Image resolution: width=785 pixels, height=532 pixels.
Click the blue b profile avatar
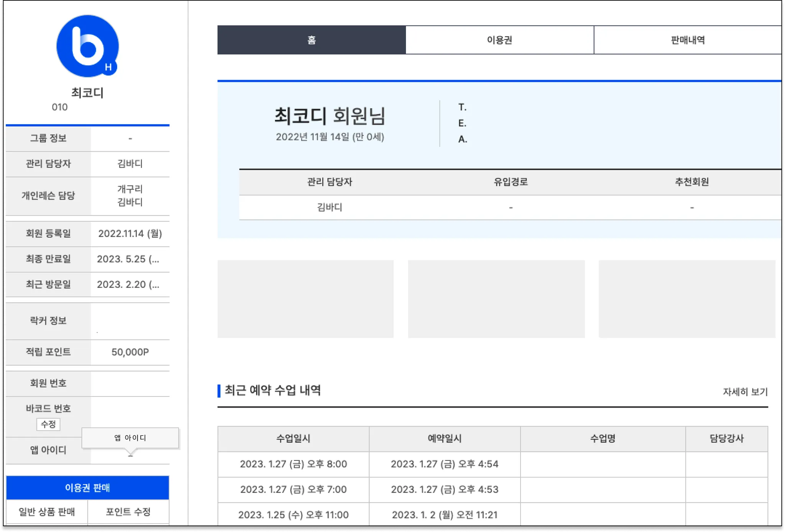87,46
